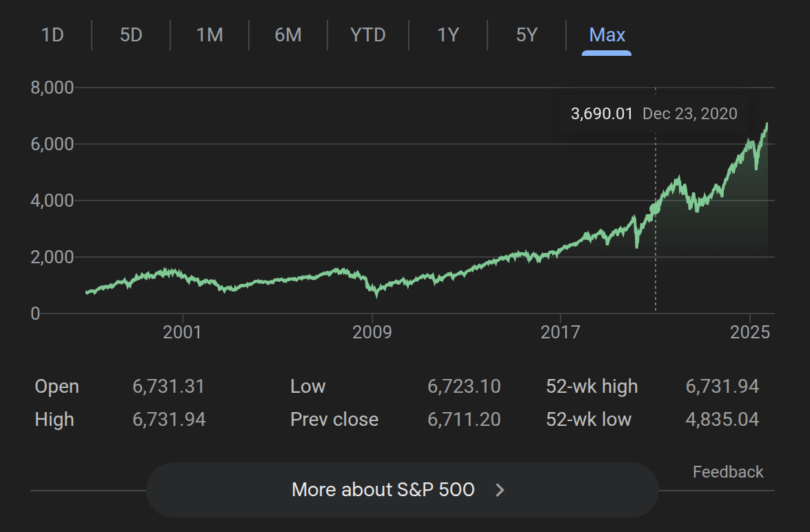Select the 5D range tab
This screenshot has height=532, width=810.
131,34
